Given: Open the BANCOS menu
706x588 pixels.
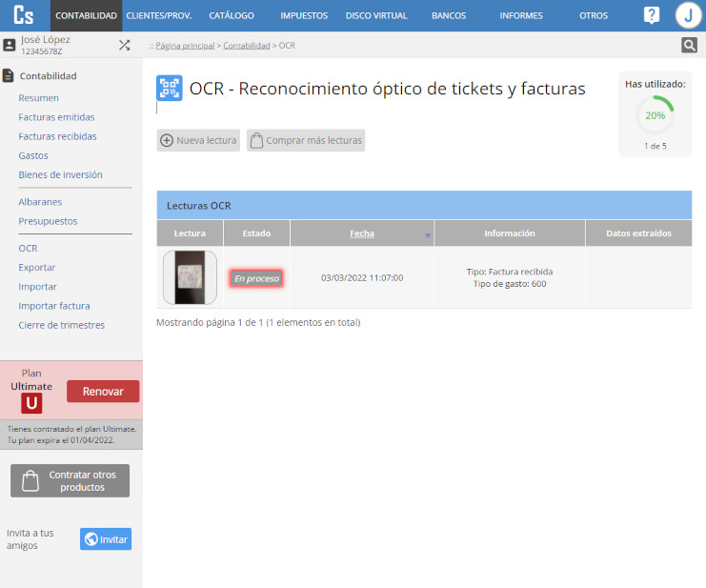Looking at the screenshot, I should click(x=449, y=16).
